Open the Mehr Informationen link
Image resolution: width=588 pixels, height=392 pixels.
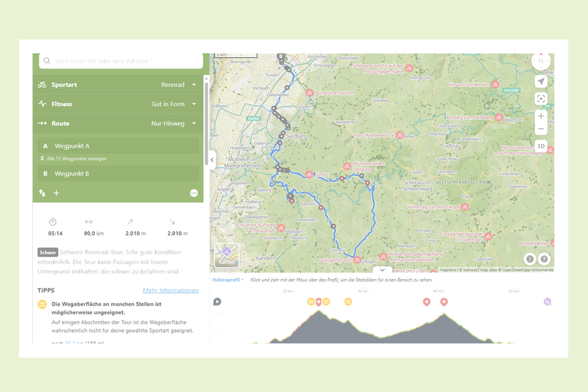coord(170,291)
